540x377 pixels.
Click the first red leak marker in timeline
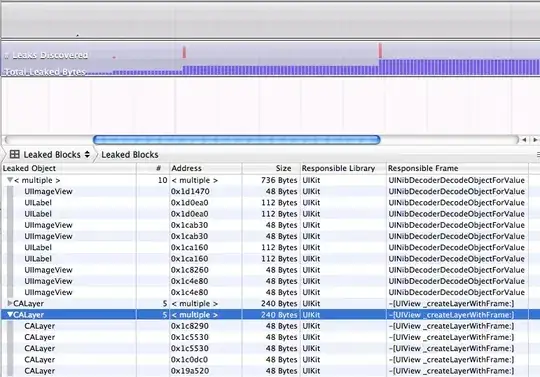184,52
